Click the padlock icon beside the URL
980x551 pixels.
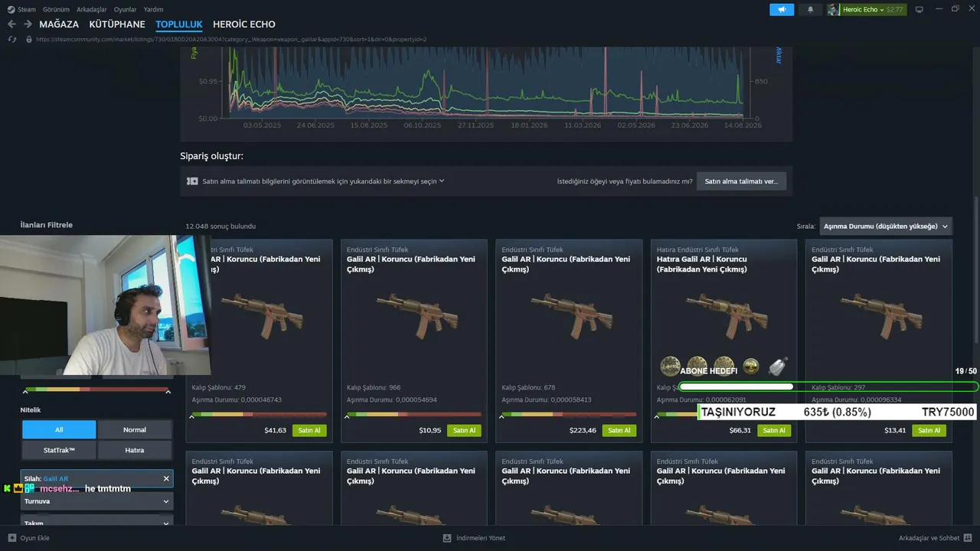point(29,39)
